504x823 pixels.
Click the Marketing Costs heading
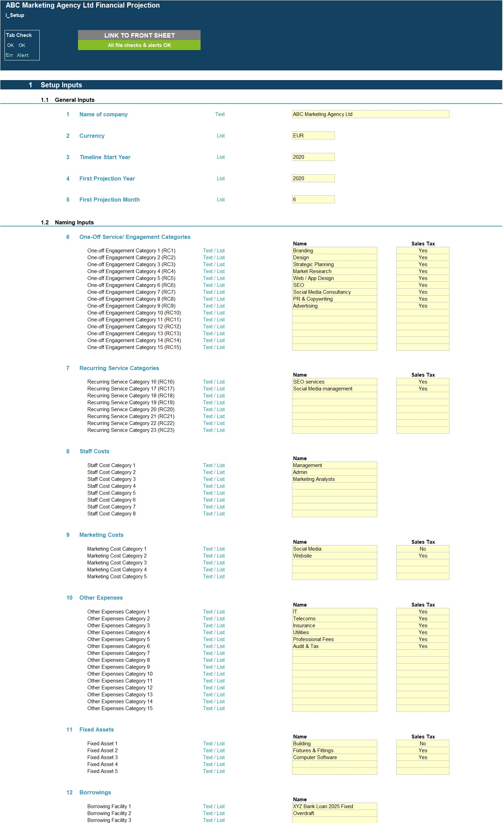click(x=101, y=535)
